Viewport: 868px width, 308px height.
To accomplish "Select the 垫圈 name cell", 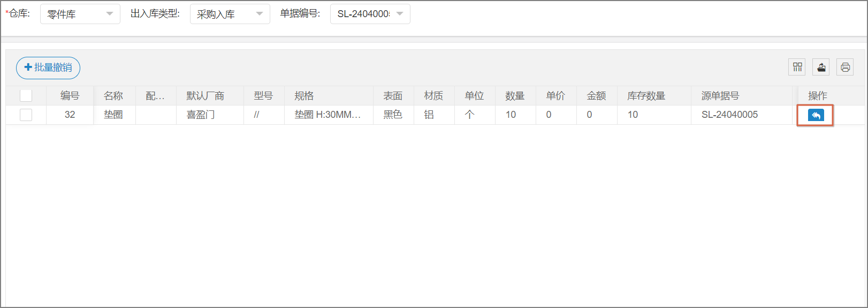I will pyautogui.click(x=113, y=115).
